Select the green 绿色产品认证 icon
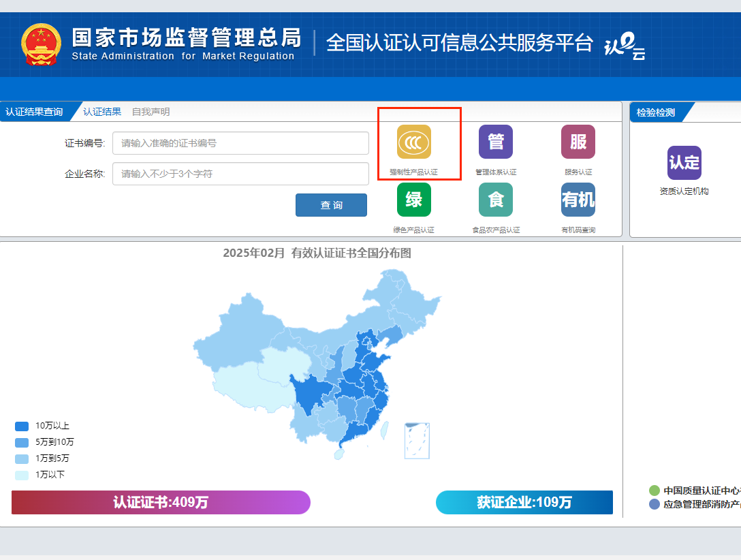741x560 pixels. point(413,200)
